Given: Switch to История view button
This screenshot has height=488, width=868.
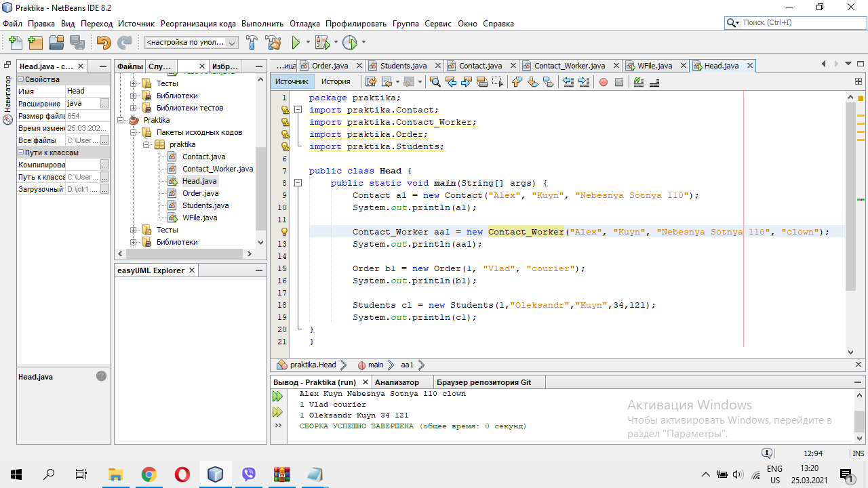Looking at the screenshot, I should pos(336,81).
